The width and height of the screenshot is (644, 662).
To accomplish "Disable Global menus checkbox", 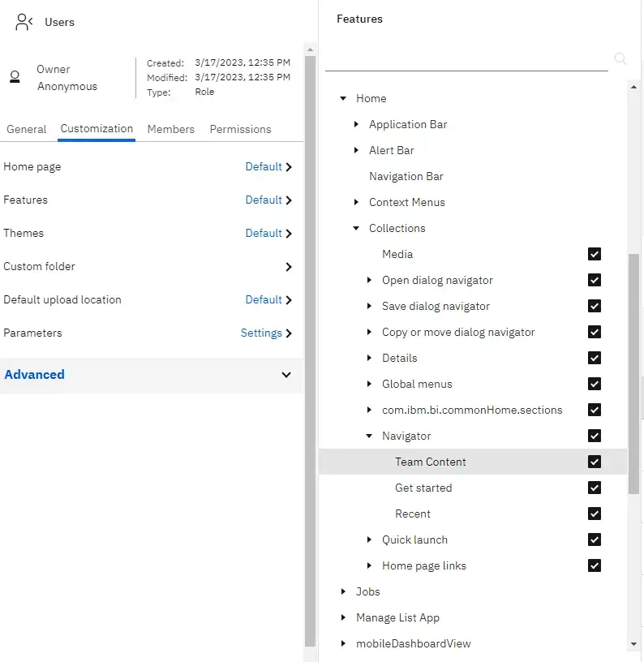I will click(x=595, y=384).
